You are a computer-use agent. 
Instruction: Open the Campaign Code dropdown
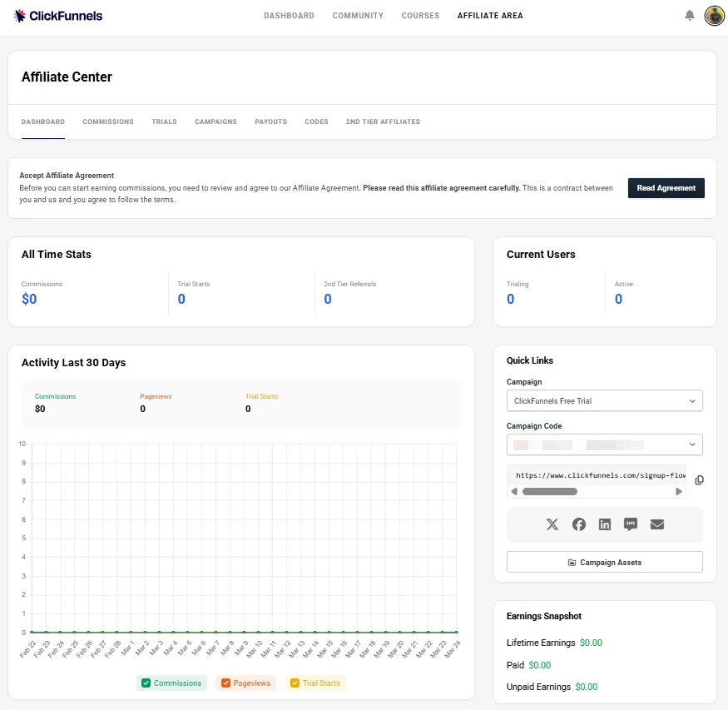coord(605,444)
